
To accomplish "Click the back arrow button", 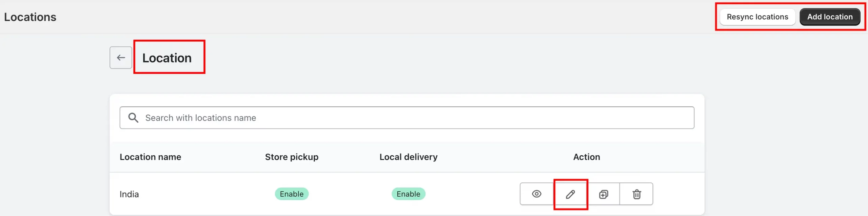I will click(x=121, y=58).
